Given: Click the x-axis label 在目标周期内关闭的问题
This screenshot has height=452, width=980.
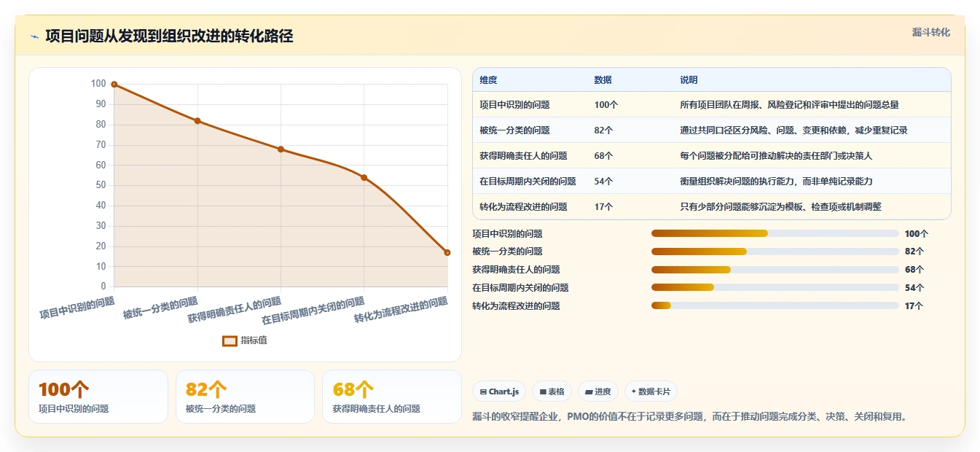Looking at the screenshot, I should [x=313, y=311].
